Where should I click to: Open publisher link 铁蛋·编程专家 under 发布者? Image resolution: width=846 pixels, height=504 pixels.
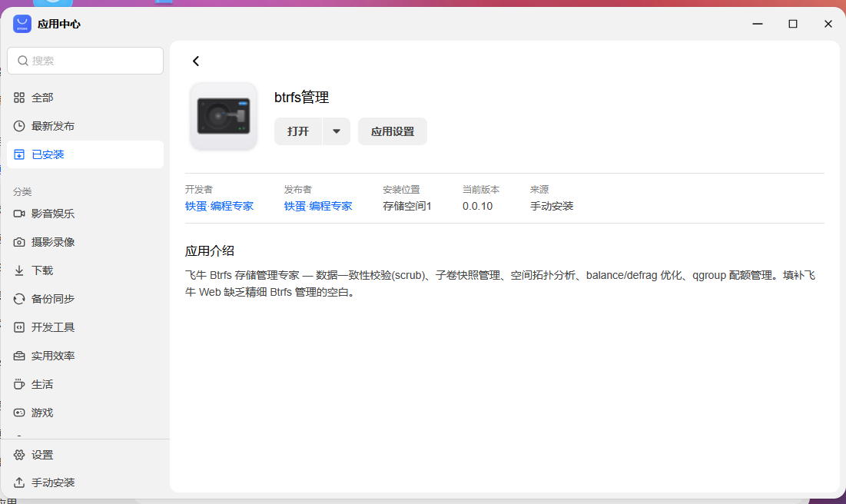pos(318,206)
